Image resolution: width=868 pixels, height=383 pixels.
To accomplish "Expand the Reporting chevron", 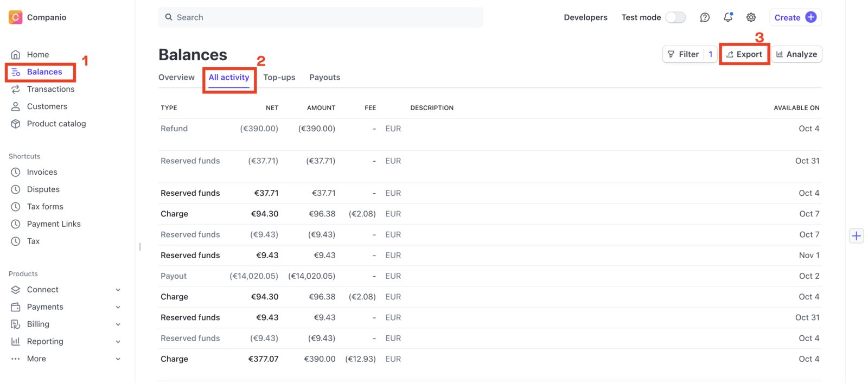I will (x=118, y=342).
